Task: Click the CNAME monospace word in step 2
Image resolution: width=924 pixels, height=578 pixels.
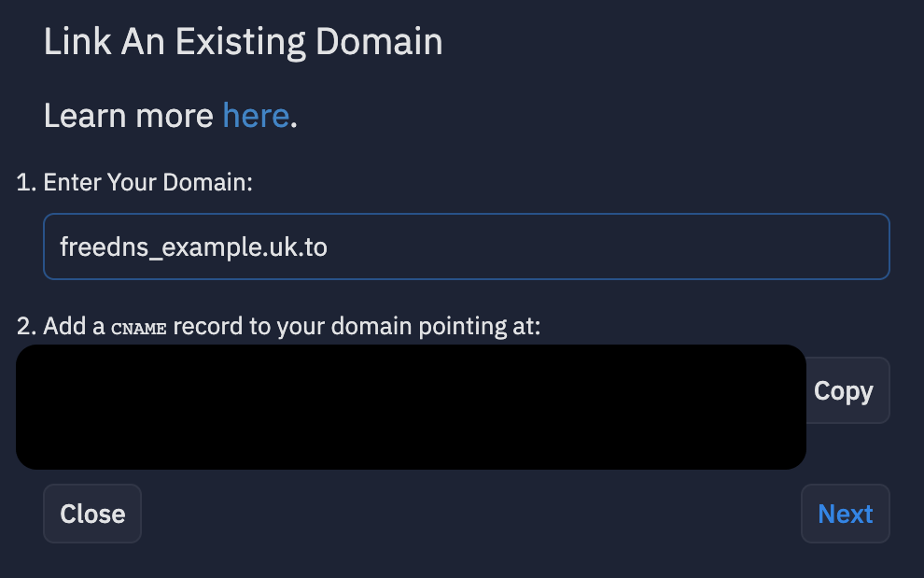Action: coord(139,328)
